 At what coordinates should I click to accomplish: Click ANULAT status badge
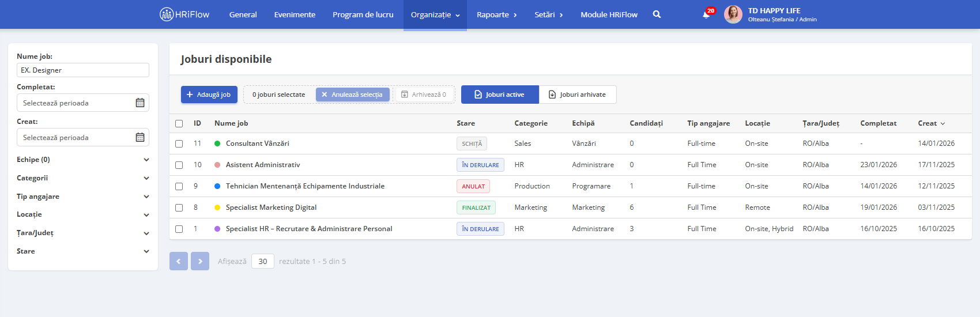click(x=473, y=186)
